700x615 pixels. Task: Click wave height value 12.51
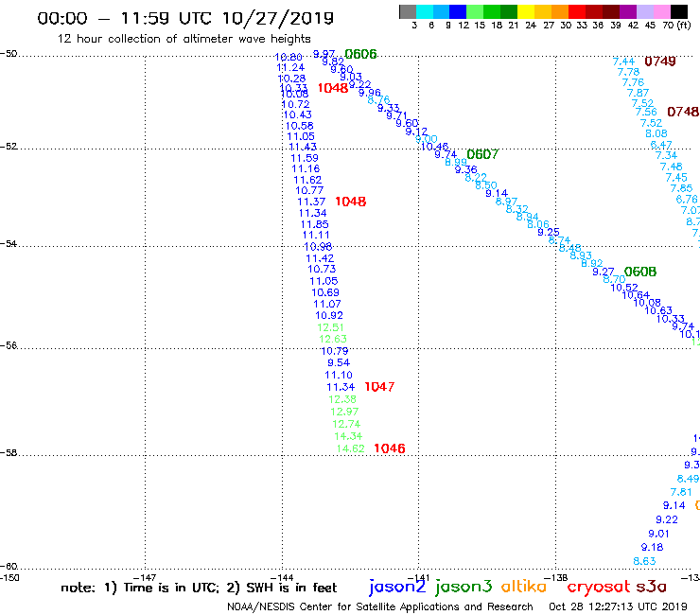tap(330, 327)
